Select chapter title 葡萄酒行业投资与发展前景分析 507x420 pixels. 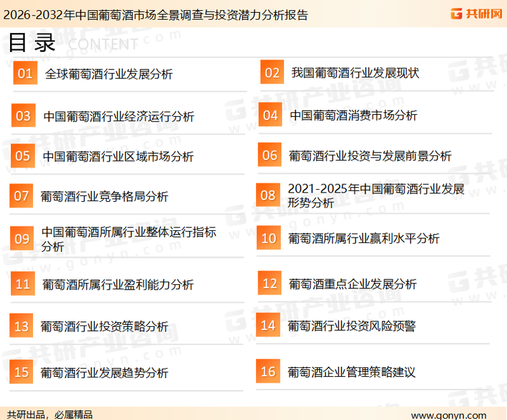click(x=370, y=156)
